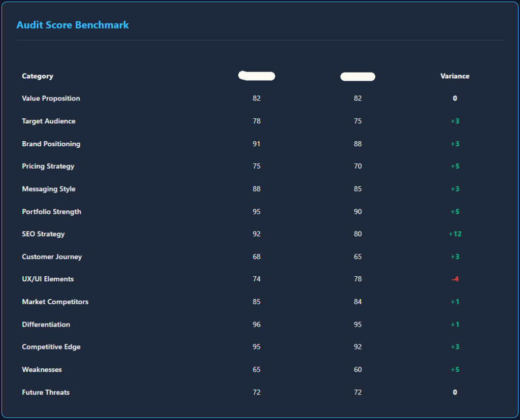
Task: Click the Audit Score Benchmark heading
Action: click(x=73, y=24)
